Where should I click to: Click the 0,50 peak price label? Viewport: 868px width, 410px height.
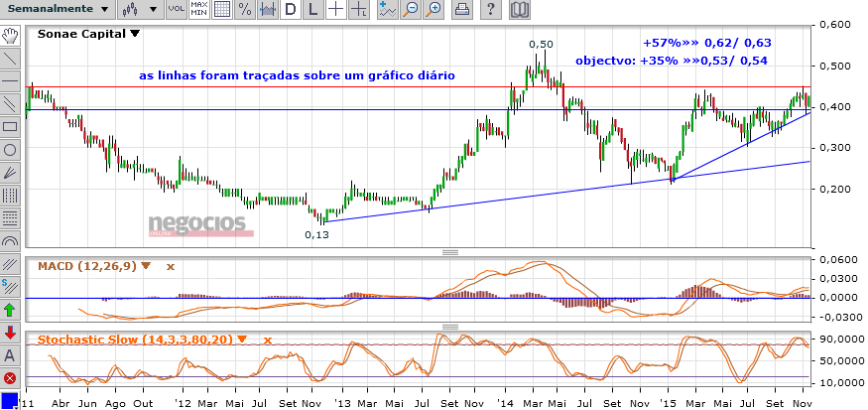click(x=541, y=45)
